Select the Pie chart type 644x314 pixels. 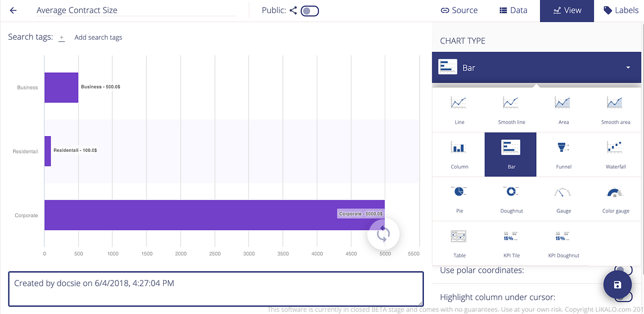point(459,199)
